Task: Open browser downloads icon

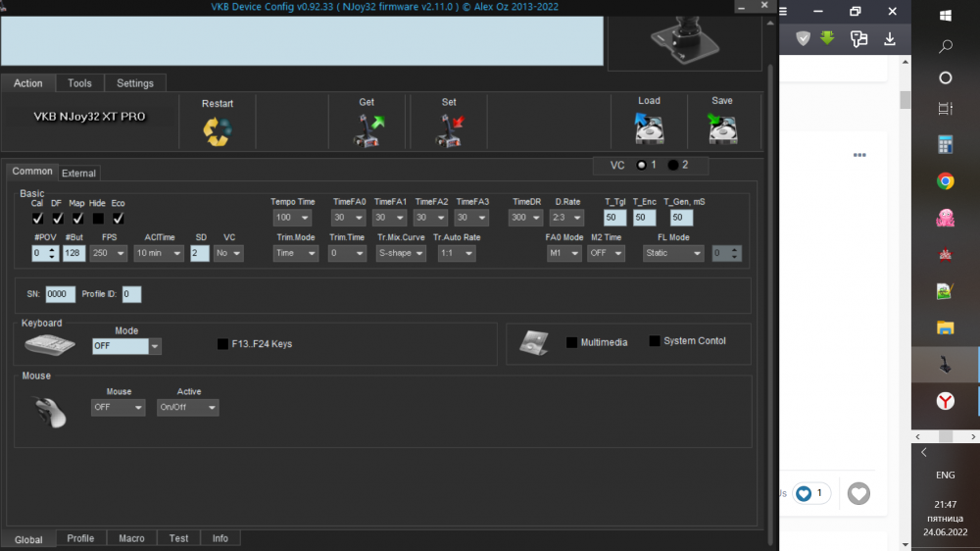Action: click(890, 39)
